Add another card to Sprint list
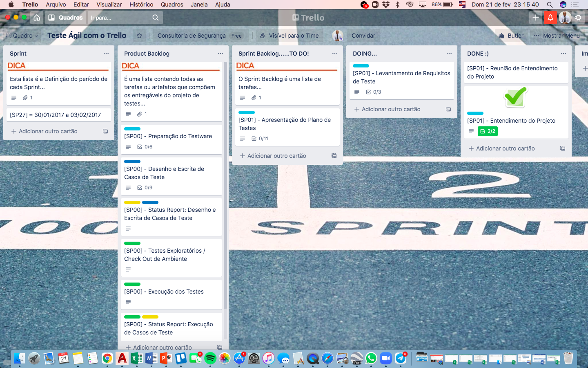 tap(44, 131)
